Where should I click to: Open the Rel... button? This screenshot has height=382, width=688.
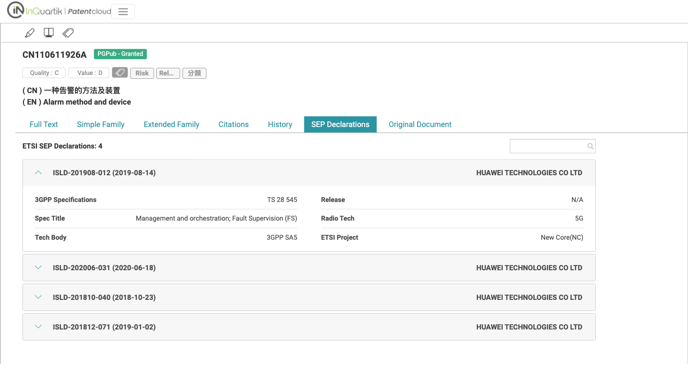pos(168,73)
